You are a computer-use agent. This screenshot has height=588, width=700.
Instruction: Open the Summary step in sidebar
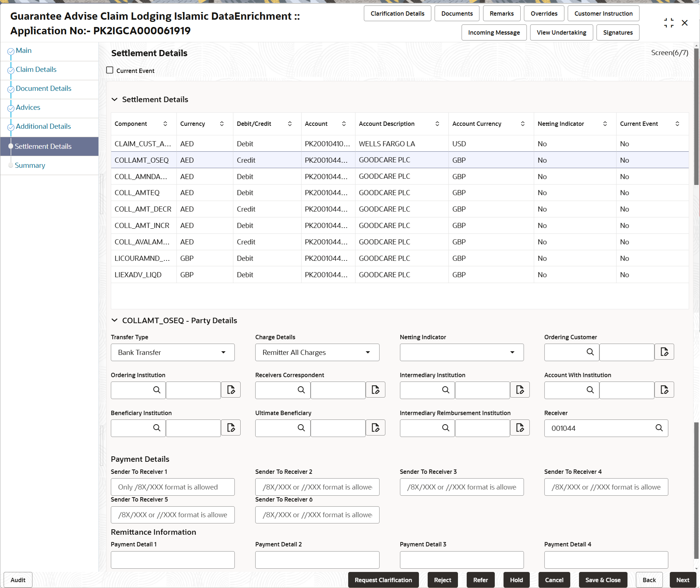click(30, 165)
